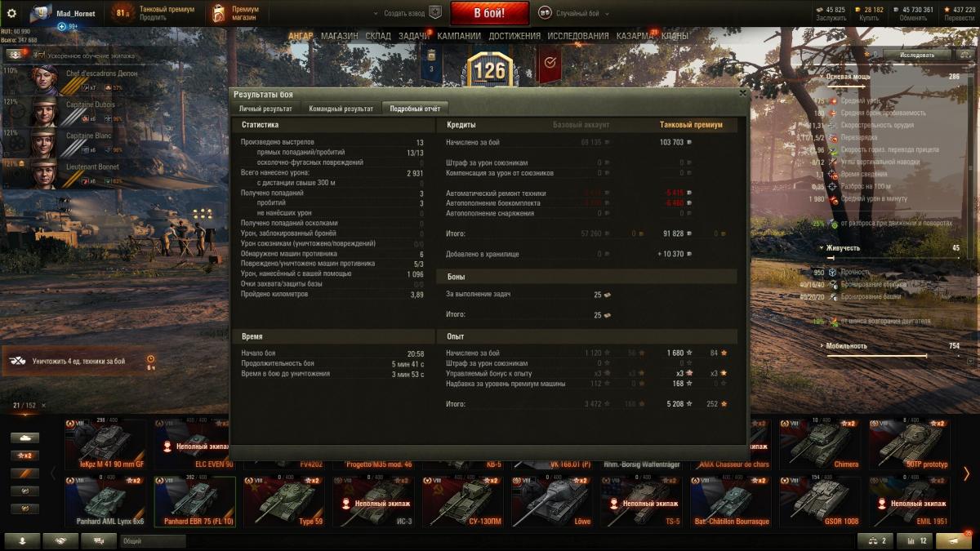Image resolution: width=980 pixels, height=551 pixels.
Task: Expand the Создать взвод dropdown arrow
Action: 376,13
